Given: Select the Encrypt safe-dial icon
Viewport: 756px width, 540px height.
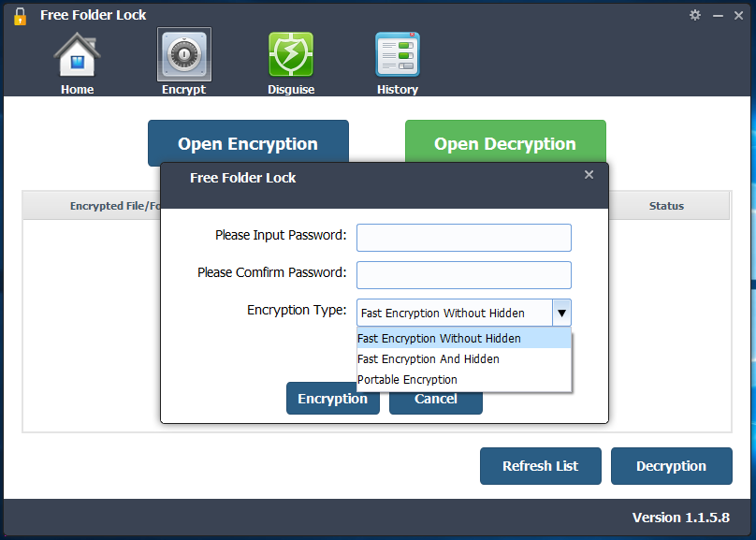Looking at the screenshot, I should coord(184,54).
